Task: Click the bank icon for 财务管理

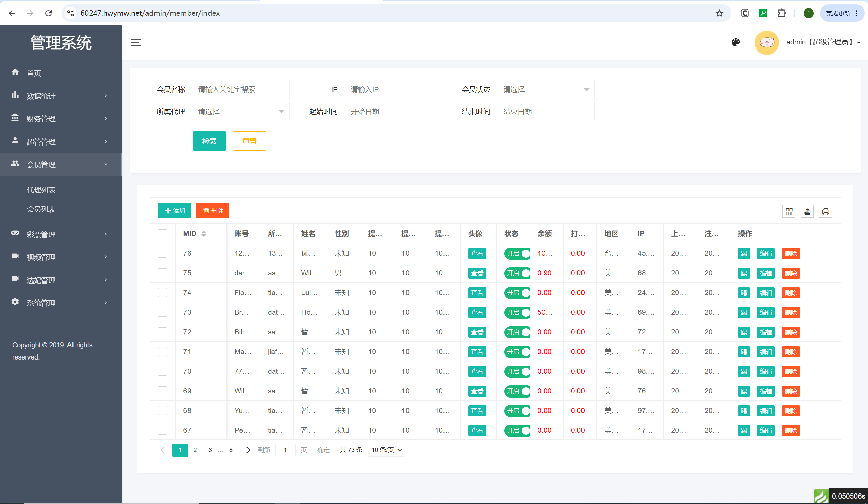Action: click(15, 117)
